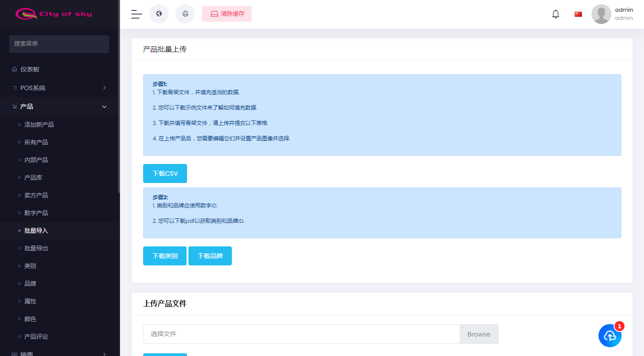Click the hamburger menu toggle icon
The image size is (644, 356).
137,14
